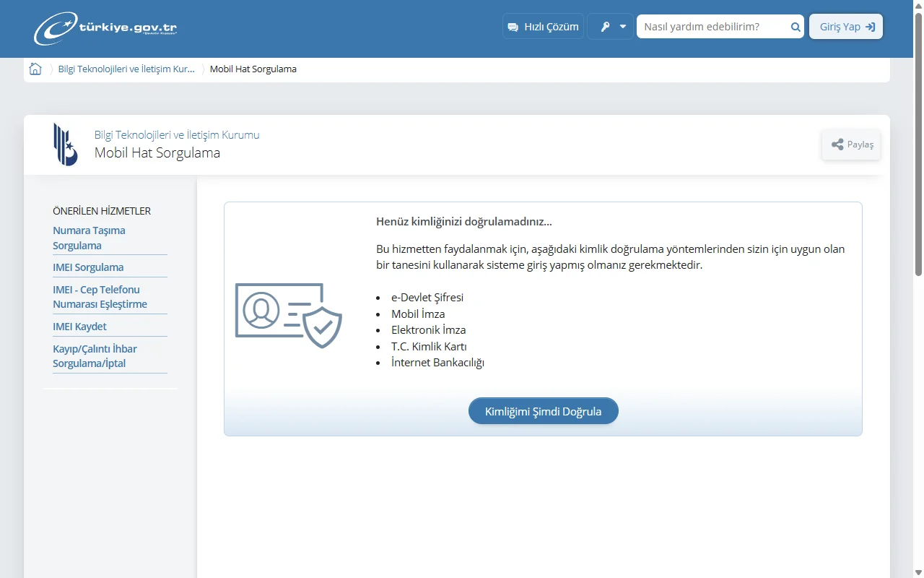The height and width of the screenshot is (578, 924).
Task: Click the identity card shield illustration
Action: tap(289, 316)
